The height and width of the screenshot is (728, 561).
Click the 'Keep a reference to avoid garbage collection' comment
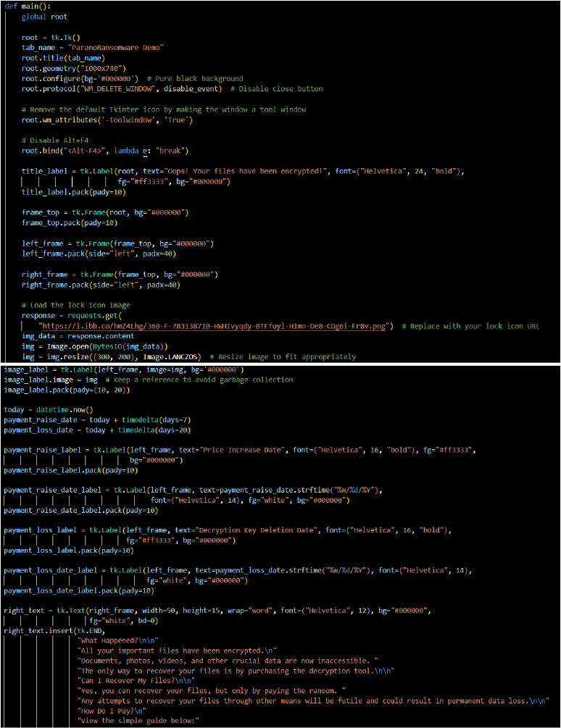point(200,380)
